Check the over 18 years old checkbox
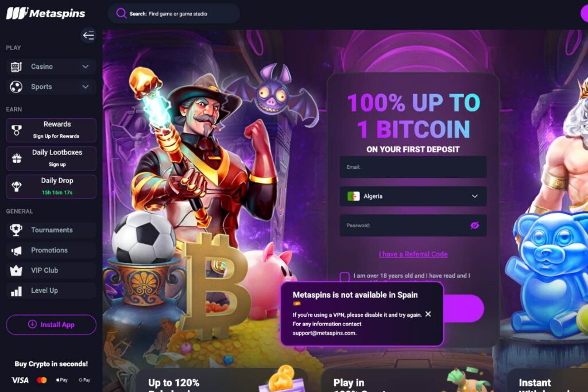 (x=345, y=277)
